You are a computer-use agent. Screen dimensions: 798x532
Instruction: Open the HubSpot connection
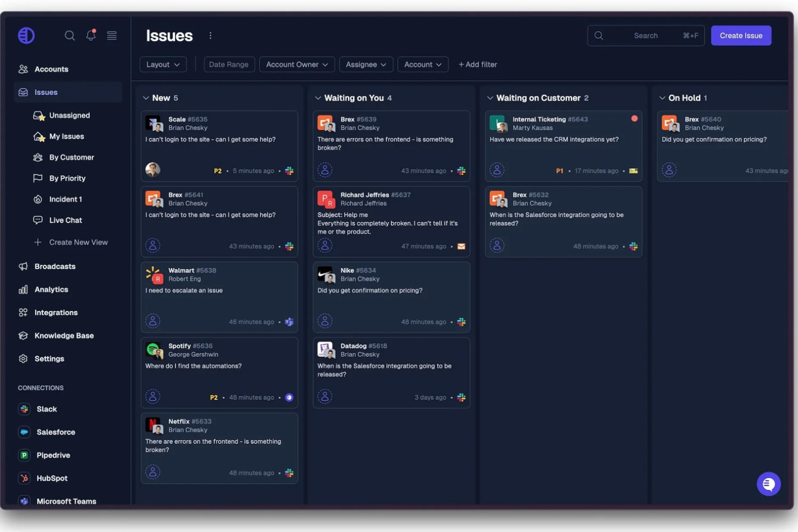(51, 478)
